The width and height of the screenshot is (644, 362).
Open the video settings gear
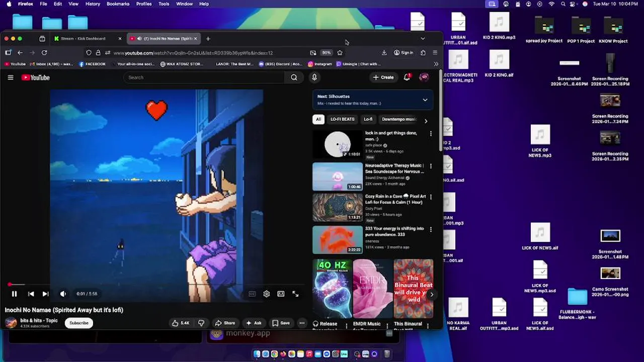click(266, 294)
